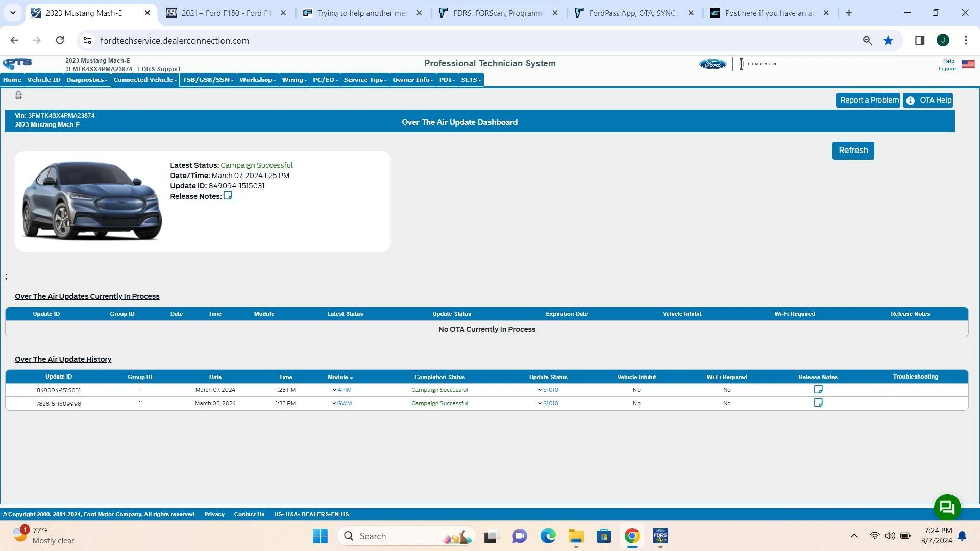Expand the Workshop menu
The image size is (980, 551).
point(258,80)
